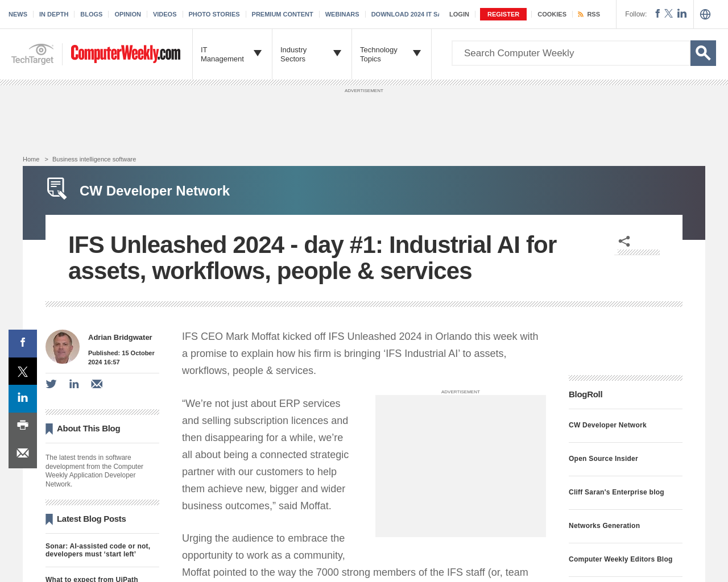Focus the Search Computer Weekly field
The height and width of the screenshot is (582, 728).
point(571,53)
